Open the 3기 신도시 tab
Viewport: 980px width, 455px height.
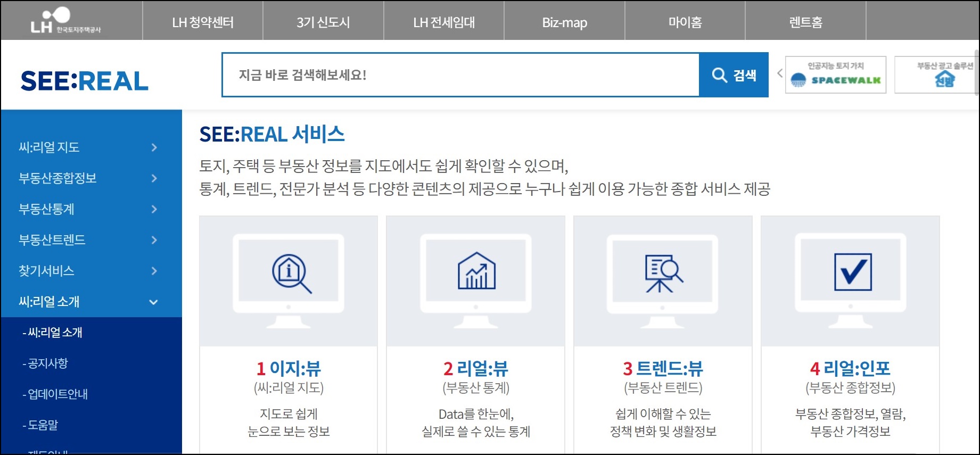pyautogui.click(x=323, y=22)
